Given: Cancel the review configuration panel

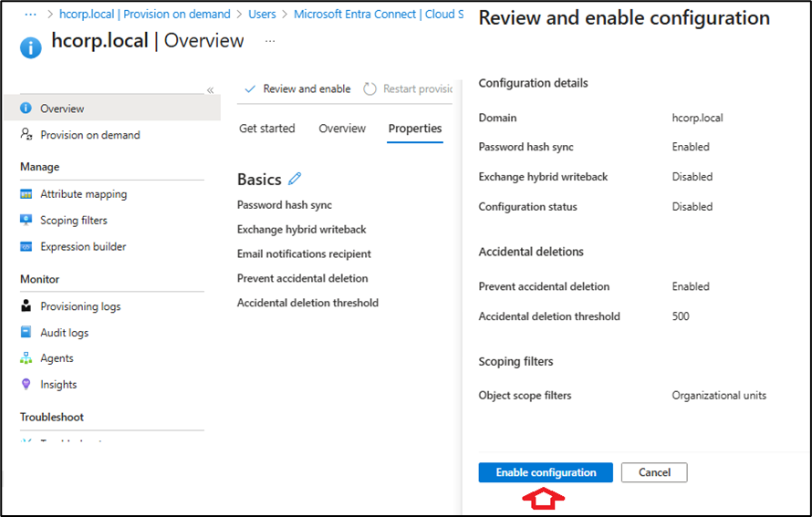Looking at the screenshot, I should [x=653, y=472].
